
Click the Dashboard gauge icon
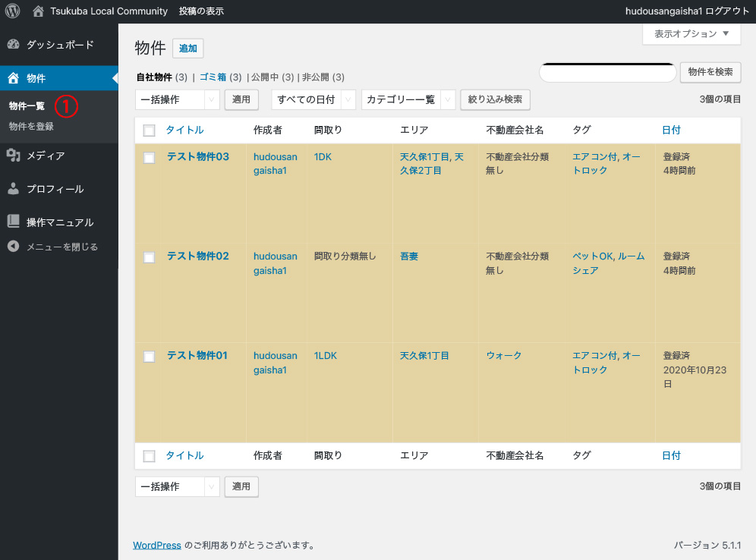13,45
